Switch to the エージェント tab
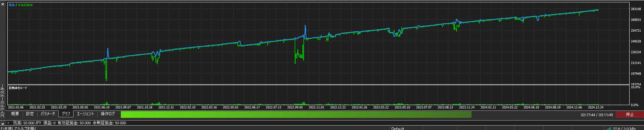The width and height of the screenshot is (644, 130). coord(85,114)
